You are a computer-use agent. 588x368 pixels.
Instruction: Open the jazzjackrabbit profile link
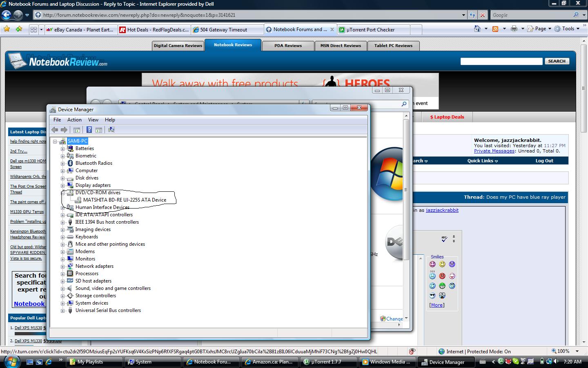442,210
